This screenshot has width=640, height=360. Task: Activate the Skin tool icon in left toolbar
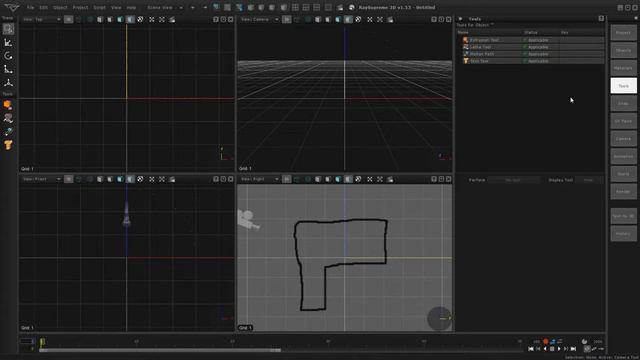pyautogui.click(x=8, y=145)
